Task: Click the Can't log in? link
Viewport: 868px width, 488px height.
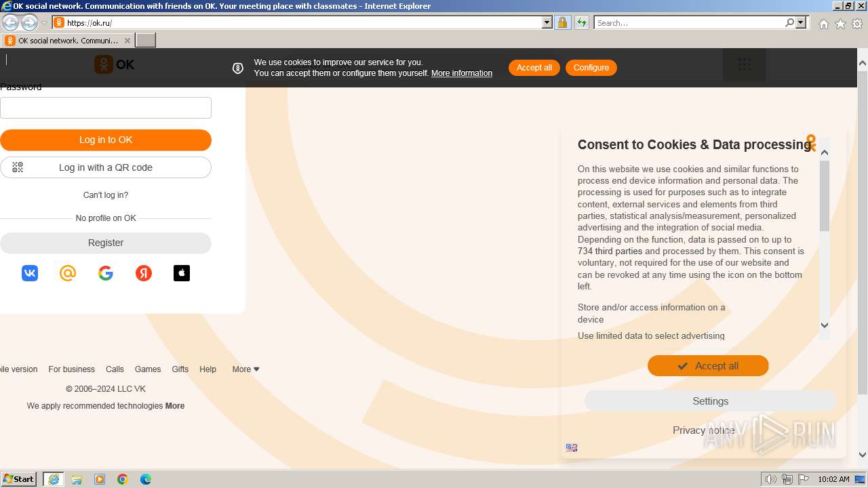Action: point(106,195)
